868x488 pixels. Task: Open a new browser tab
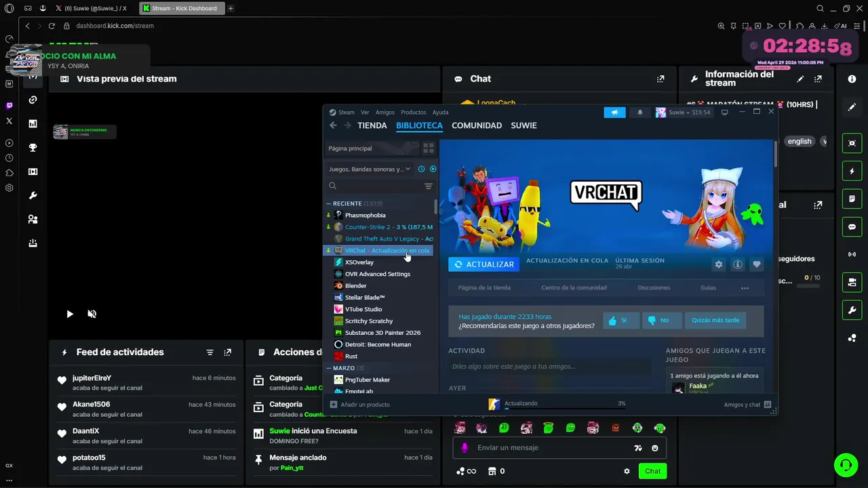coord(231,8)
